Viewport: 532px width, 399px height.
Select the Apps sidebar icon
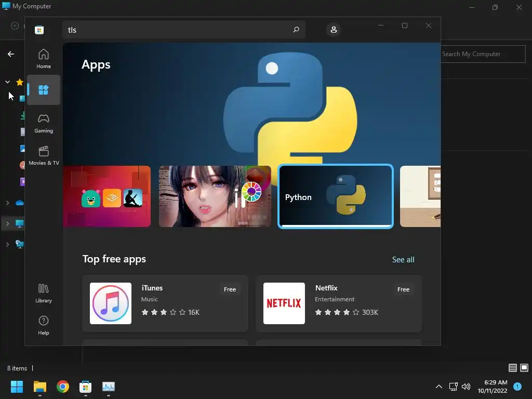coord(44,90)
